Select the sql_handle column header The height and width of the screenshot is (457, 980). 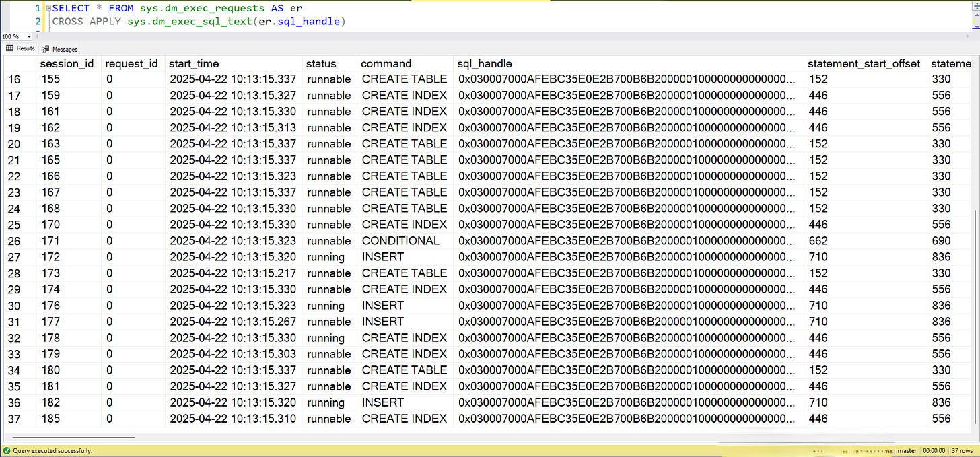coord(629,63)
